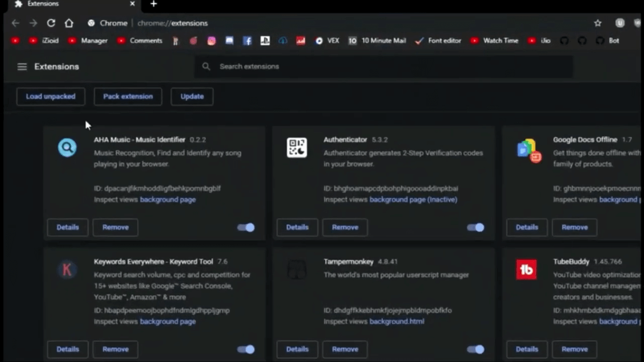Viewport: 644px width, 362px height.
Task: Open Details for Keywords Everywhere
Action: pyautogui.click(x=68, y=349)
